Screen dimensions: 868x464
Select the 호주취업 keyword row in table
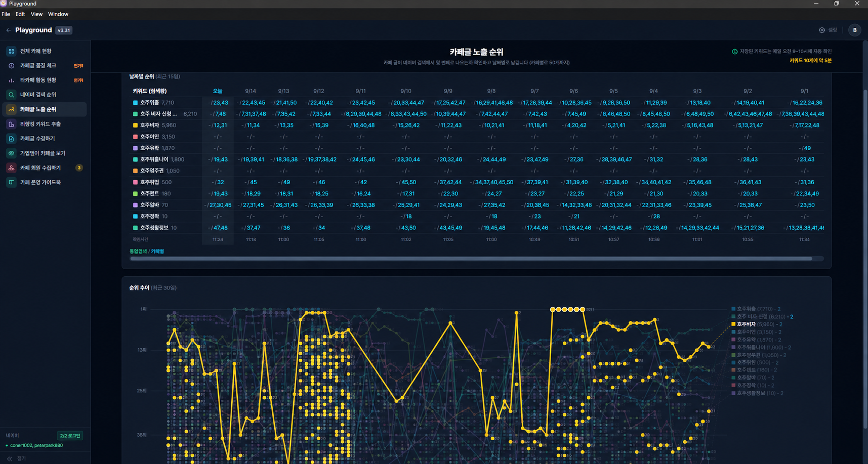coord(478,182)
